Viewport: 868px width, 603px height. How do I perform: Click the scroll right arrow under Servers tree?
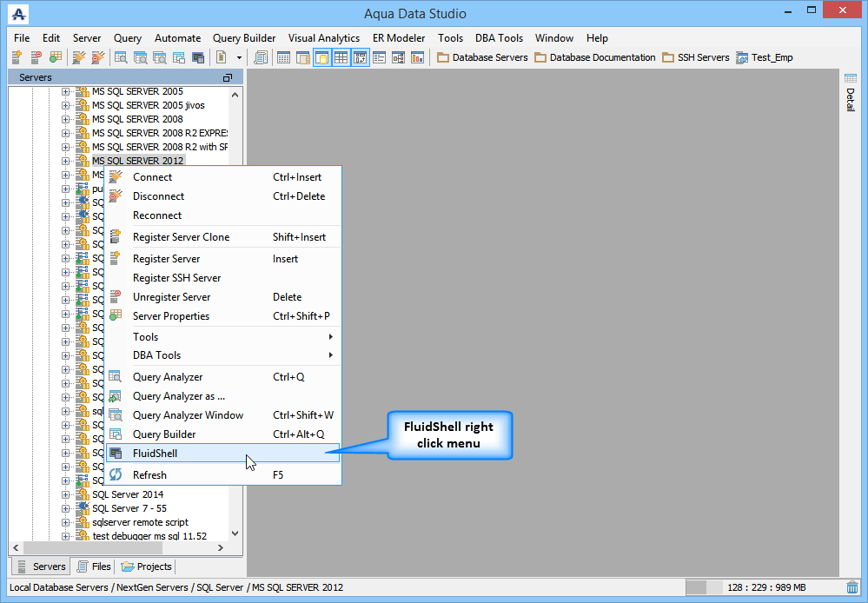click(x=221, y=547)
